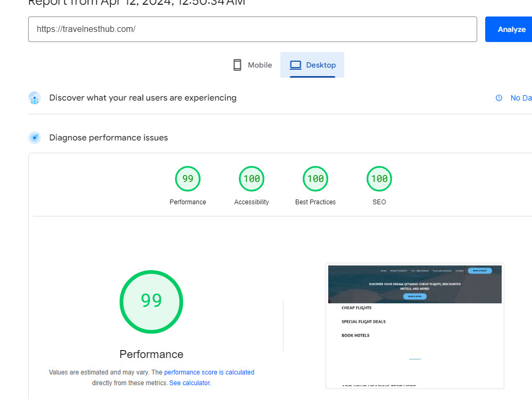Click the SEO category label
The width and height of the screenshot is (532, 399).
pyautogui.click(x=379, y=202)
